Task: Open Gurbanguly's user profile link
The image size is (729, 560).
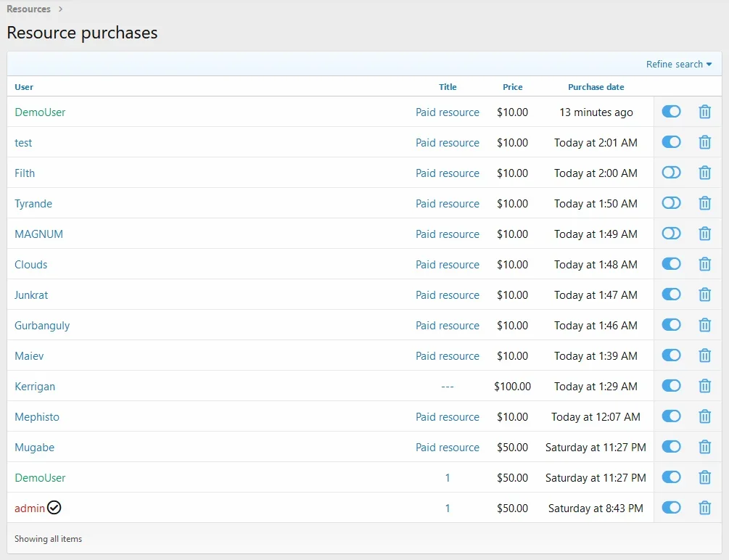Action: (42, 325)
